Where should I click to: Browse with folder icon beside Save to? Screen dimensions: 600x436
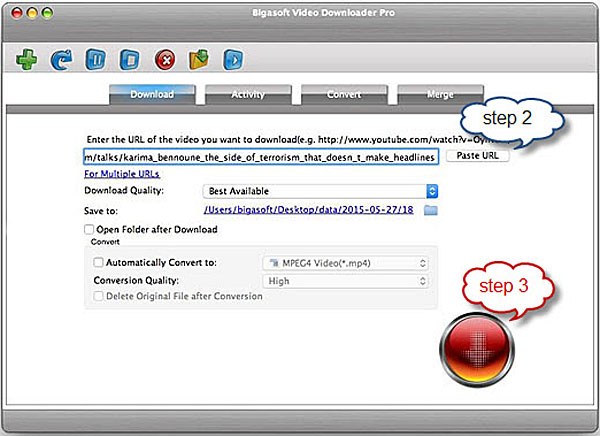[x=431, y=210]
